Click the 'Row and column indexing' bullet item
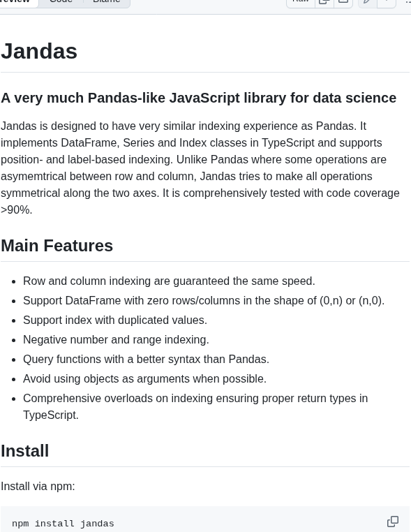The image size is (411, 532). point(169,281)
